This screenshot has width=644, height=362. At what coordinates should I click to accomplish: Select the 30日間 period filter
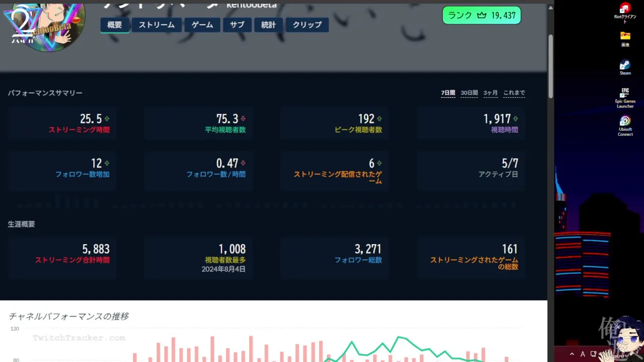tap(469, 93)
